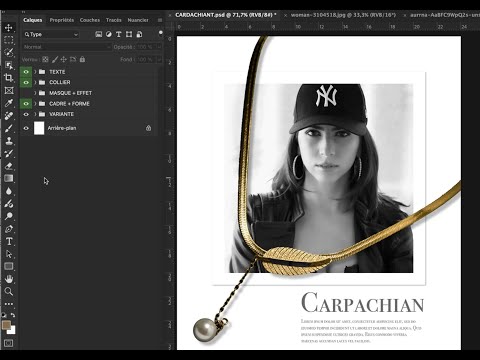The width and height of the screenshot is (480, 360).
Task: Expand the CADRE + FORME group
Action: click(35, 104)
